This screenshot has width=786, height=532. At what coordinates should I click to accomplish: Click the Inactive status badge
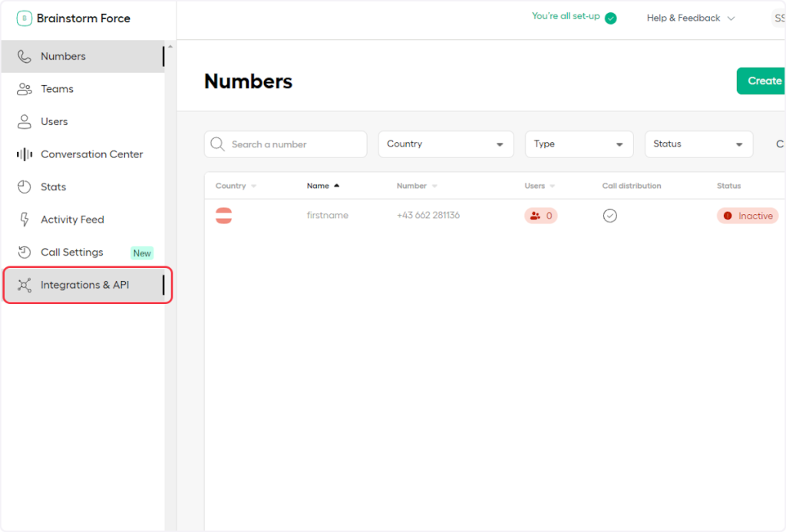pyautogui.click(x=748, y=216)
